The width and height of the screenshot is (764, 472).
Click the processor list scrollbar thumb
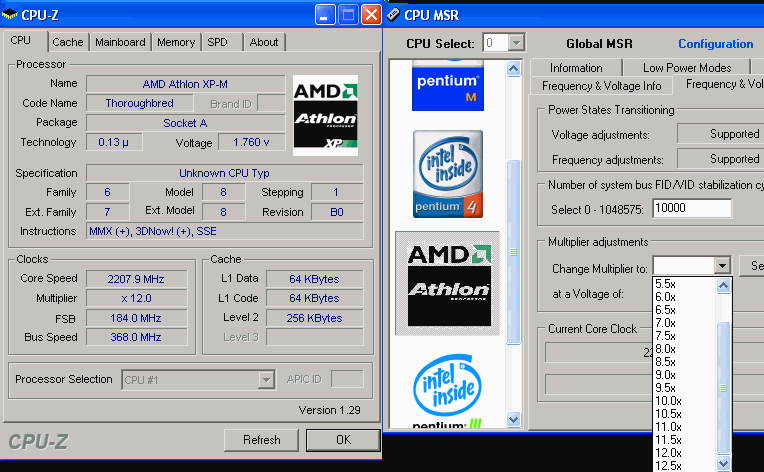click(514, 252)
